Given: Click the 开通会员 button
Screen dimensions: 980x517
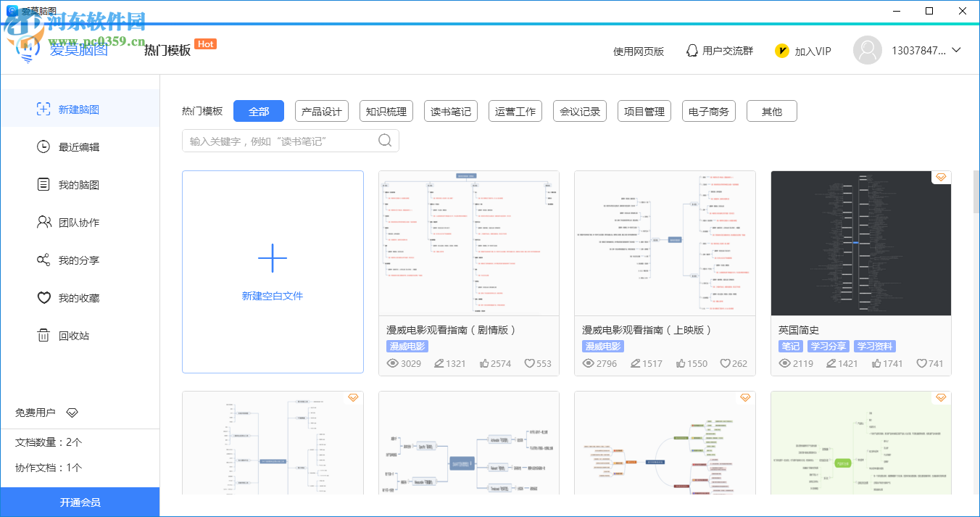Looking at the screenshot, I should coord(80,502).
